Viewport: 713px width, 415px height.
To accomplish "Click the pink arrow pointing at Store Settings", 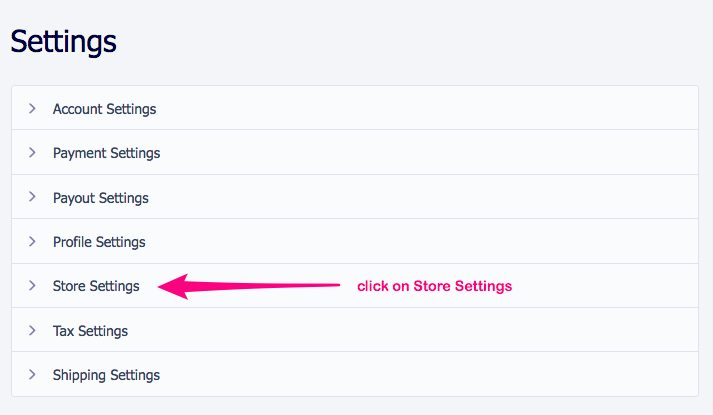I will click(x=249, y=286).
